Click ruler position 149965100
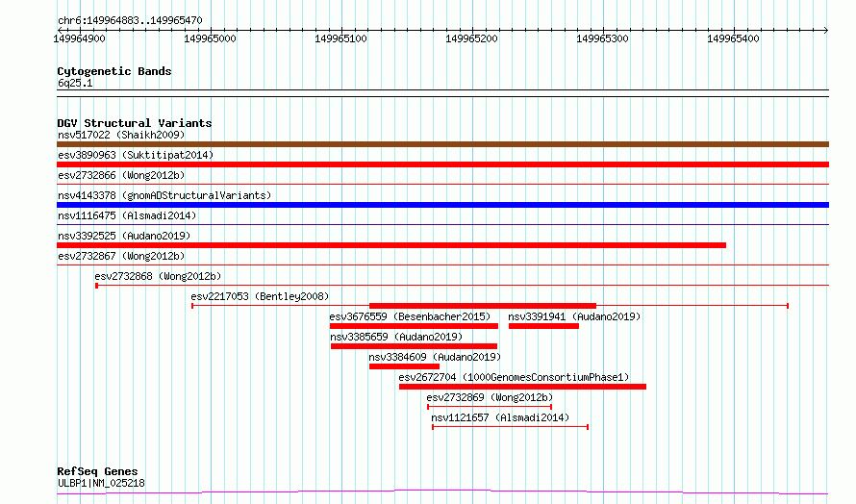Viewport: 856px width, 504px height. [340, 38]
